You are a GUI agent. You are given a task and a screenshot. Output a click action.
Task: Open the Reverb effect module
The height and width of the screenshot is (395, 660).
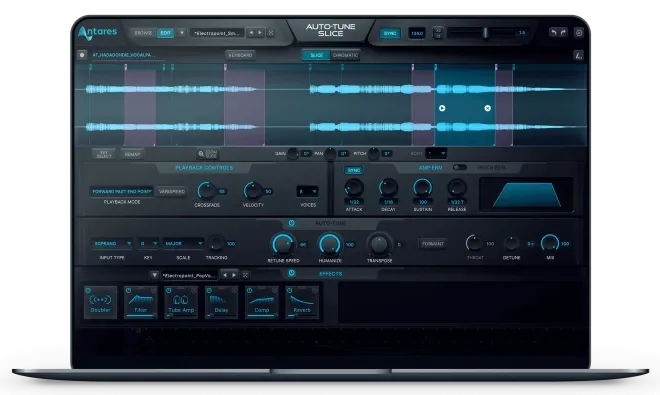(302, 302)
